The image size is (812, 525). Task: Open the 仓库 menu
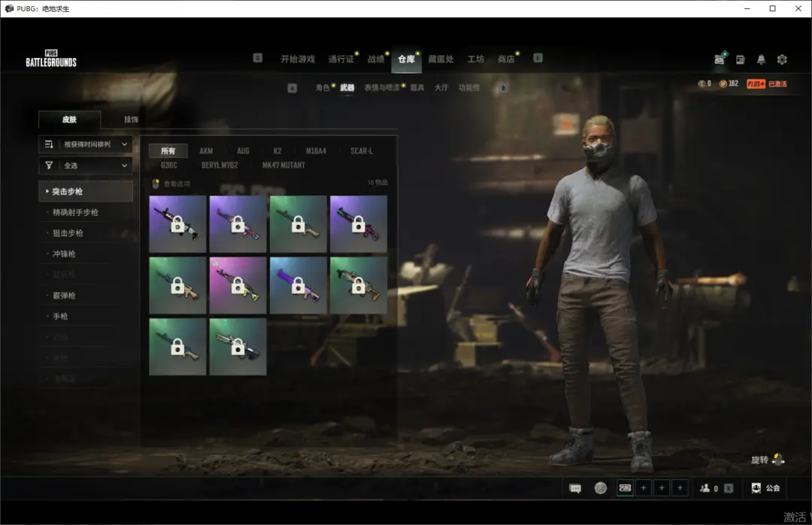(407, 59)
